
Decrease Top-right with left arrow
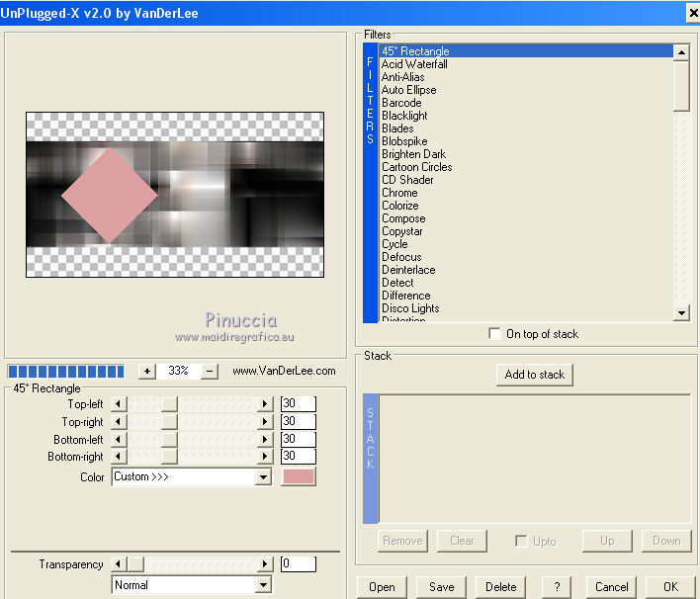(x=119, y=421)
